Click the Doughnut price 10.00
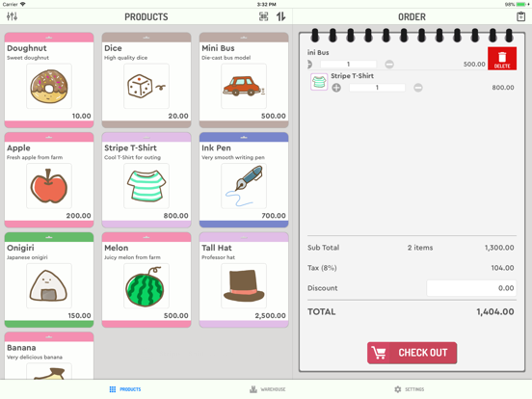 tap(81, 116)
